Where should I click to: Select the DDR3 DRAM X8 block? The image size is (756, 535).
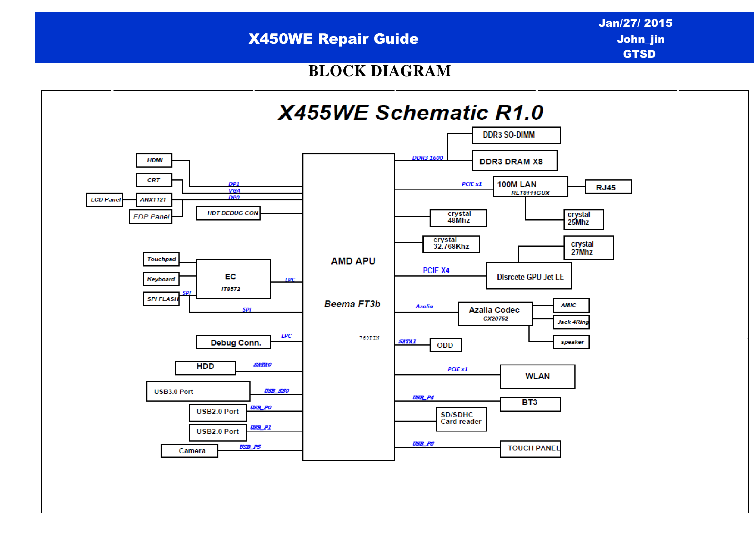tap(515, 161)
